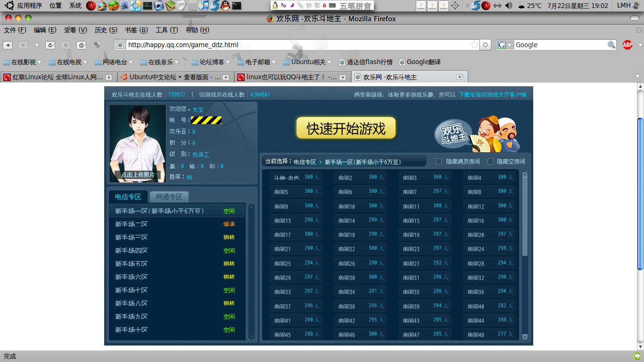Select the 新手场四区 zone
Viewport: 644px width, 362px height.
point(177,251)
